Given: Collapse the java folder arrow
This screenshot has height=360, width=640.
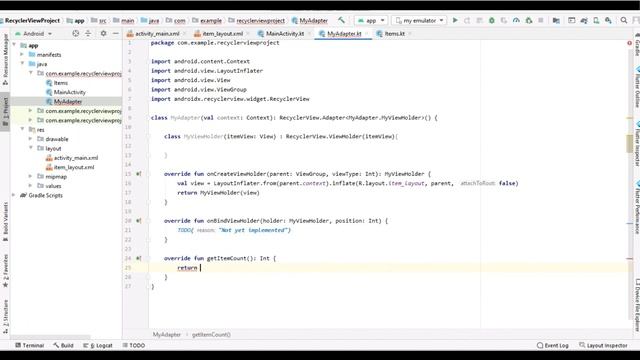Looking at the screenshot, I should 22,64.
